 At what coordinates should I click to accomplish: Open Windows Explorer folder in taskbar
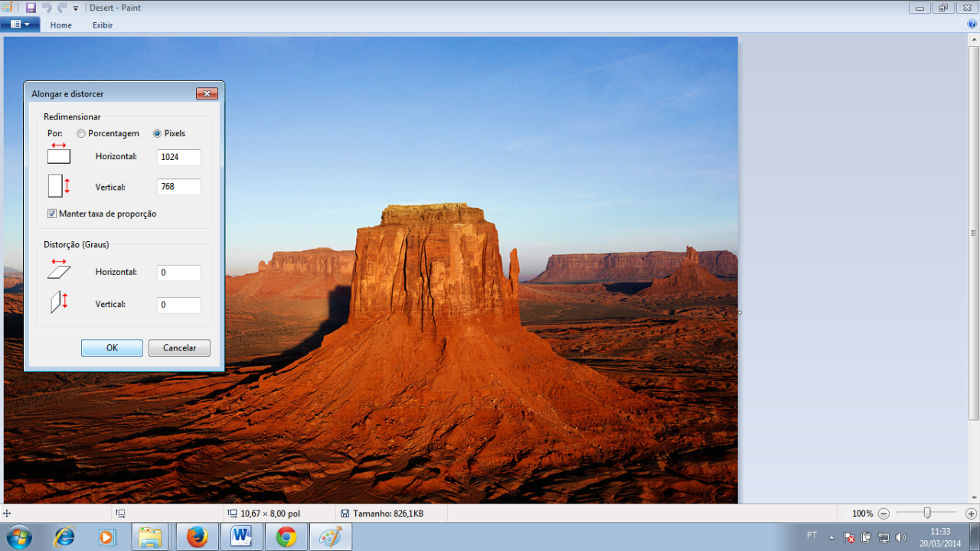pos(150,537)
